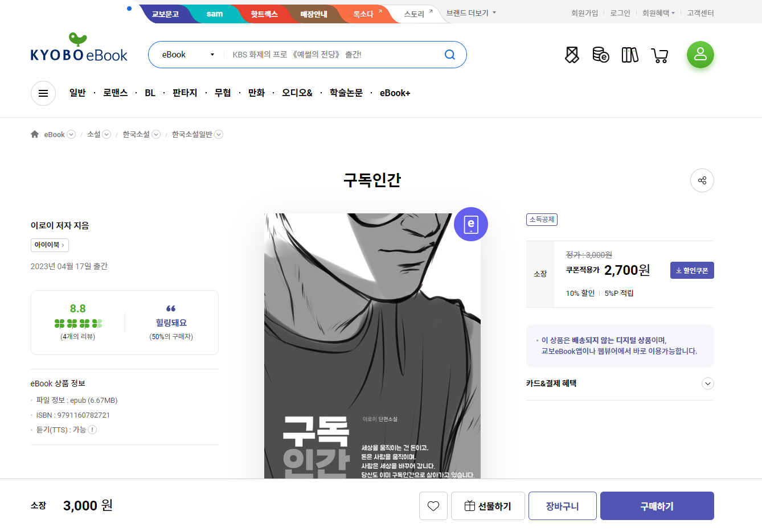Expand the eBook breadcrumb dropdown
The image size is (762, 532).
coord(71,134)
